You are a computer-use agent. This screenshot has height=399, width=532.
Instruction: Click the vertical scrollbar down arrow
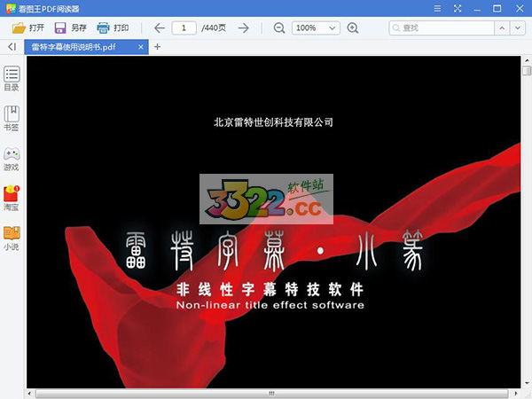527,383
